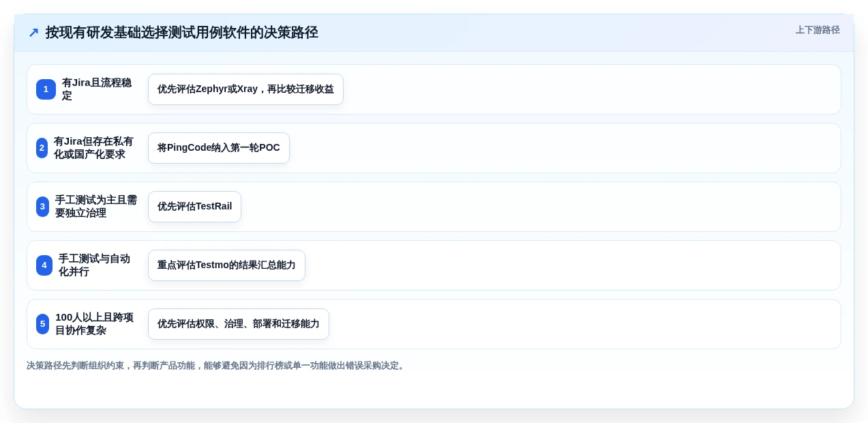Click the text 手工测试与自动化并行
Viewport: 868px width, 423px height.
95,265
